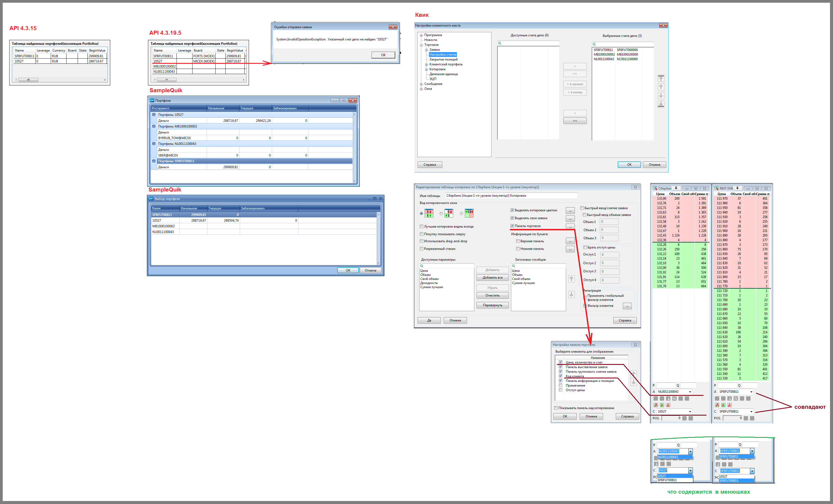The width and height of the screenshot is (833, 504).
Task: Click search icon in selected depo accounts
Action: click(x=594, y=44)
